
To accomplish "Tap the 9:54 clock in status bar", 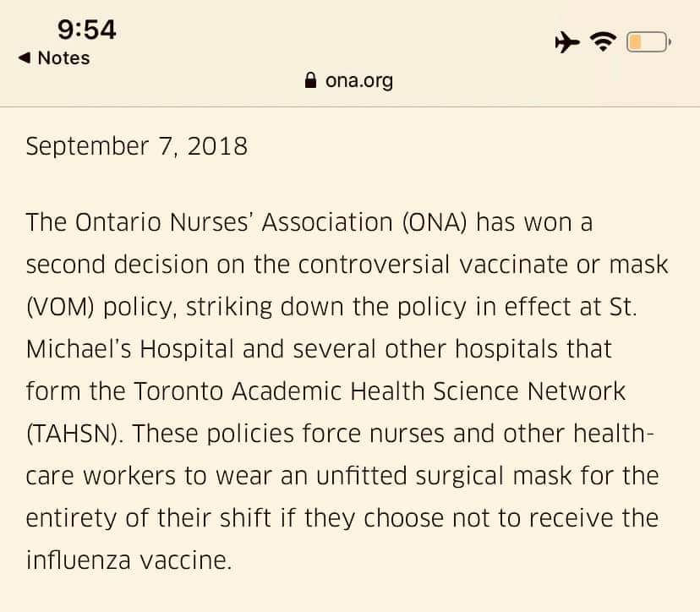I will point(86,30).
